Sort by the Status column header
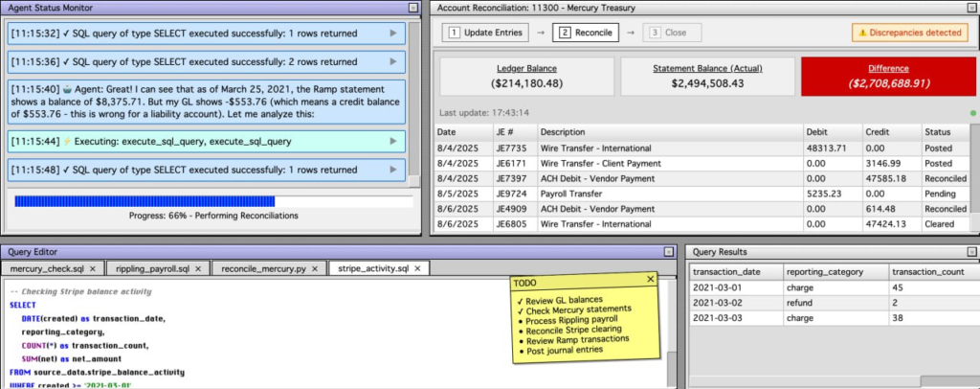Viewport: 980px width, 389px height. click(938, 131)
